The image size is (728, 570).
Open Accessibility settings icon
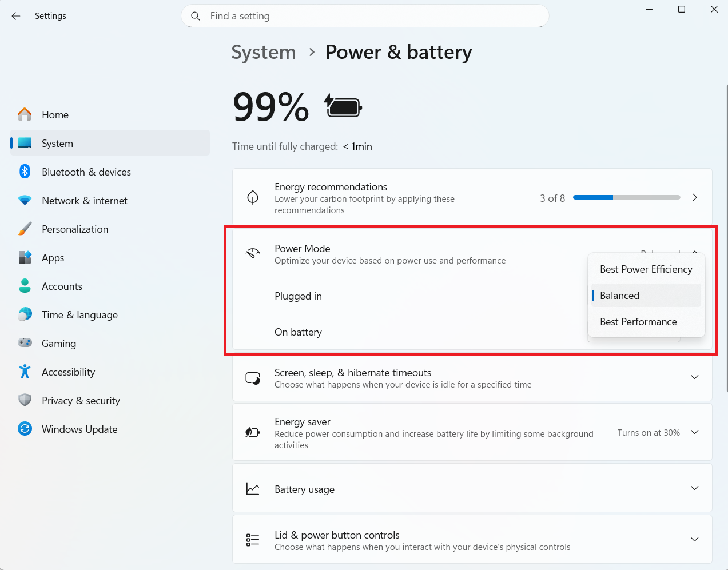click(x=25, y=372)
